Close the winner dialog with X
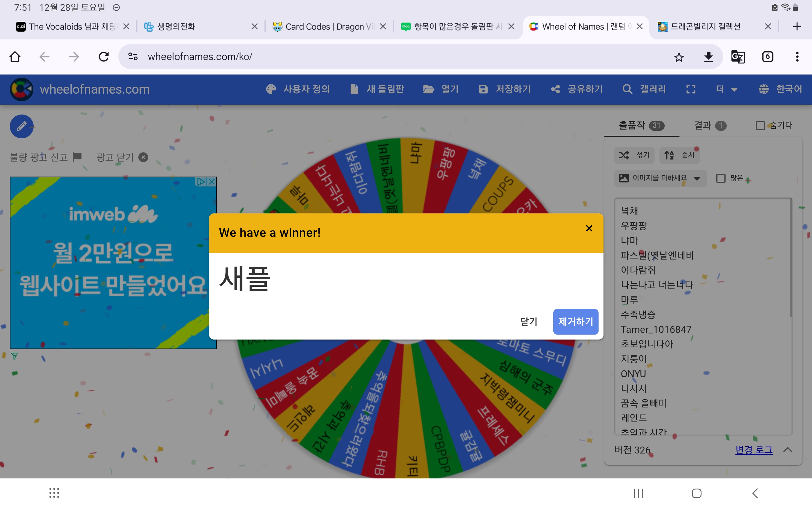812x508 pixels. [x=589, y=228]
